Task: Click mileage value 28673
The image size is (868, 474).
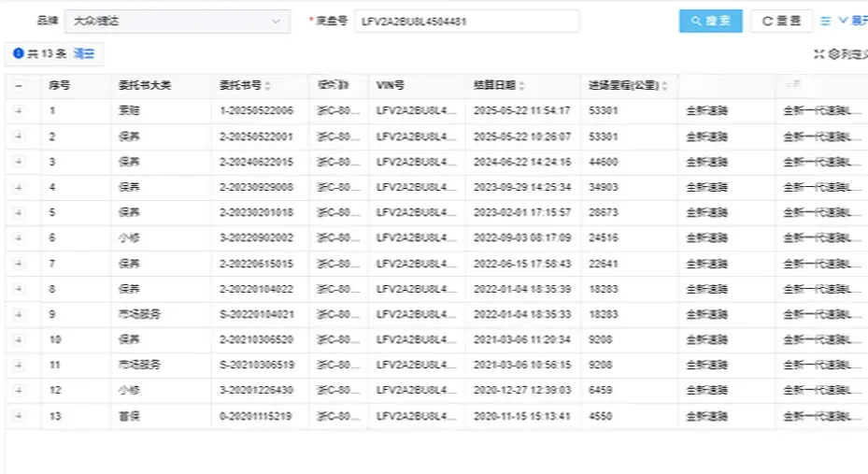Action: (x=604, y=212)
